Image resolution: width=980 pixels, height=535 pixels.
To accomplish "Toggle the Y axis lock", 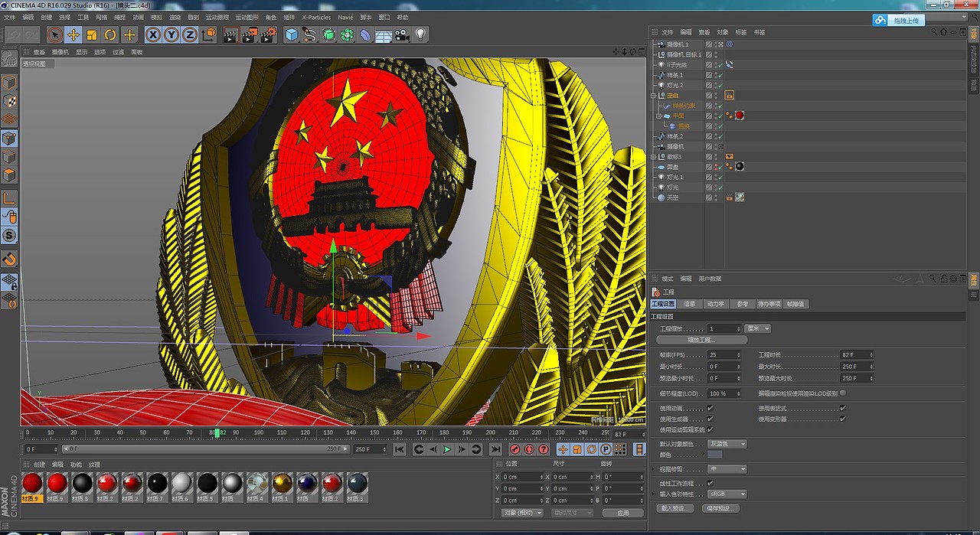I will tap(171, 34).
